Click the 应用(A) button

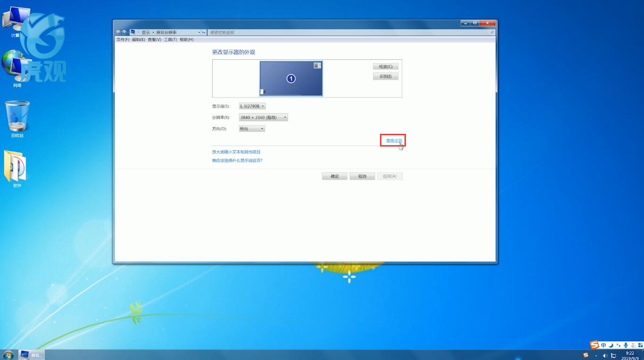pos(390,176)
